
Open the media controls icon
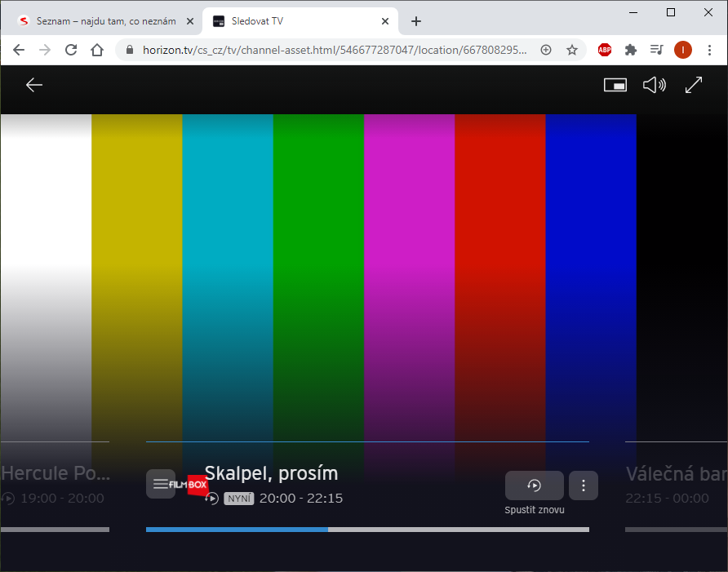point(656,50)
